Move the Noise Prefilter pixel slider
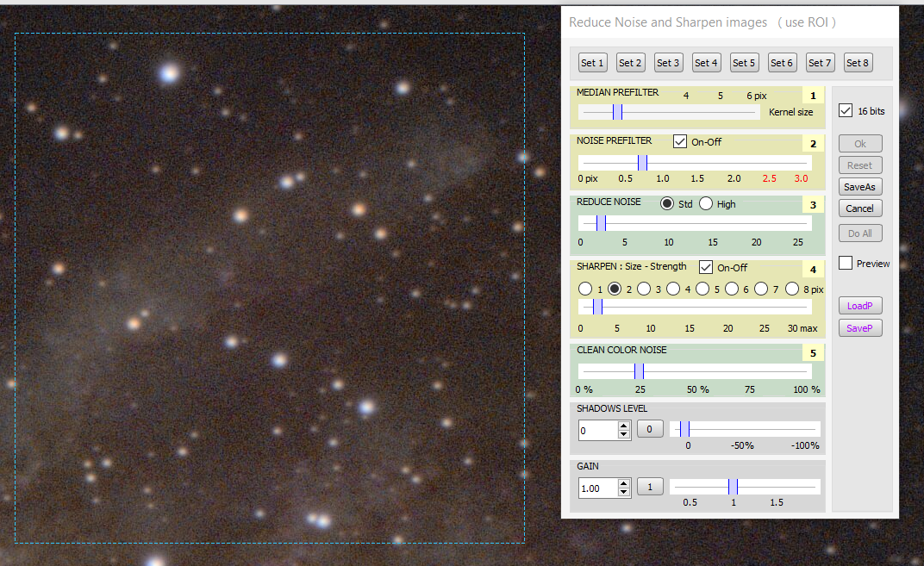Image resolution: width=924 pixels, height=566 pixels. pos(695,163)
